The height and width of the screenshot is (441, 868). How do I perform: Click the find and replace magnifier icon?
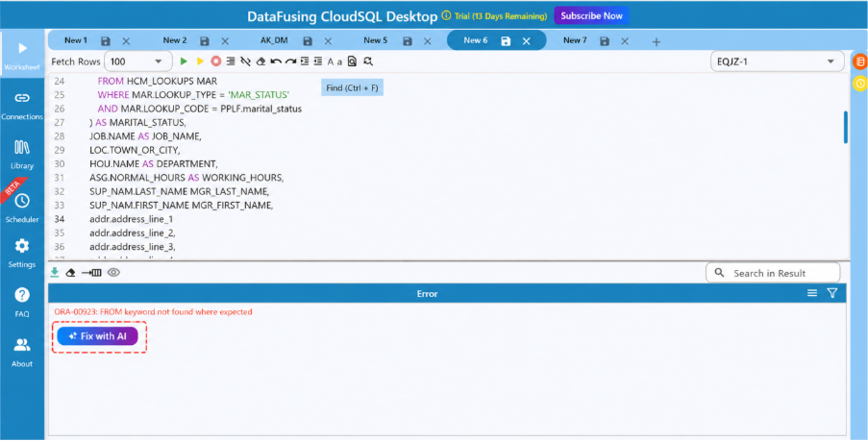pyautogui.click(x=367, y=61)
